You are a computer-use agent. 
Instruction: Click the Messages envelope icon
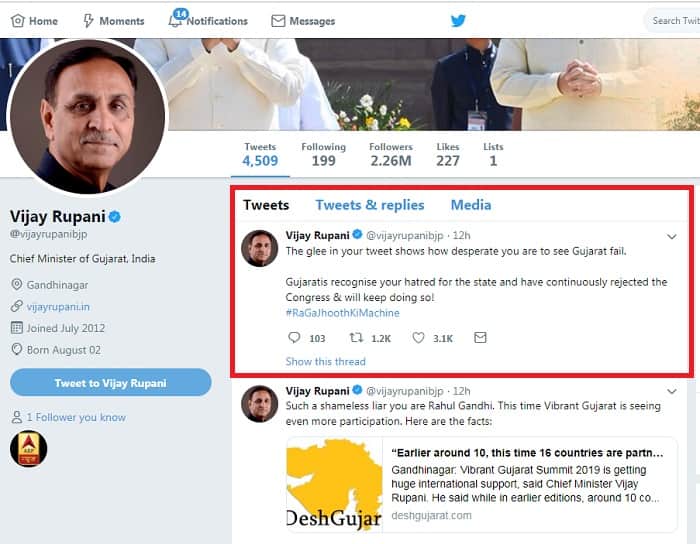278,21
